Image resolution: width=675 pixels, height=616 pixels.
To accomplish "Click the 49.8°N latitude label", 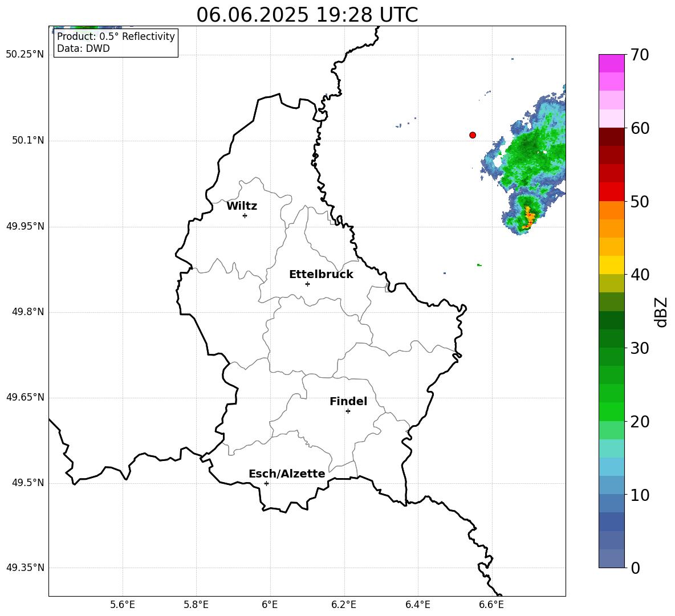I will pyautogui.click(x=27, y=312).
